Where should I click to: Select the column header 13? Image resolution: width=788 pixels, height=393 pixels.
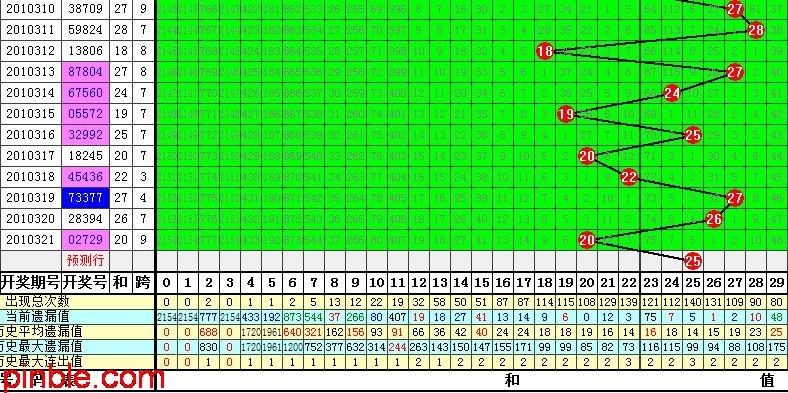point(440,283)
